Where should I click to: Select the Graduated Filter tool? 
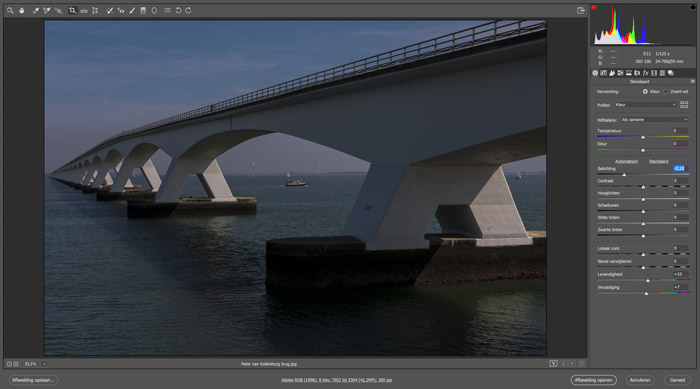(x=143, y=10)
